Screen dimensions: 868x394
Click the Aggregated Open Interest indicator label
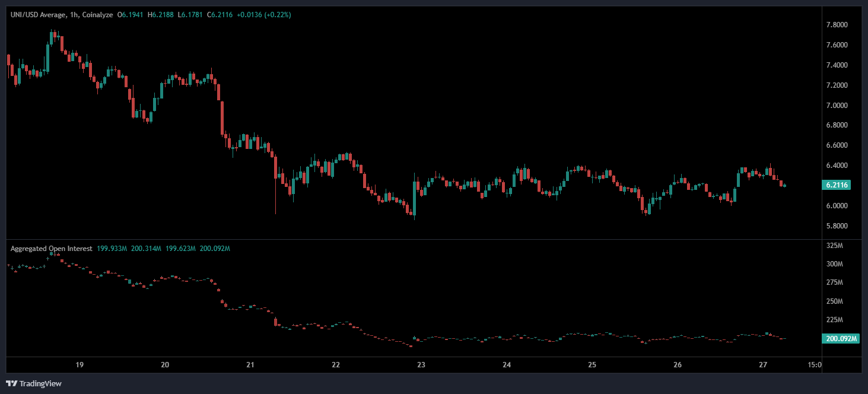51,249
